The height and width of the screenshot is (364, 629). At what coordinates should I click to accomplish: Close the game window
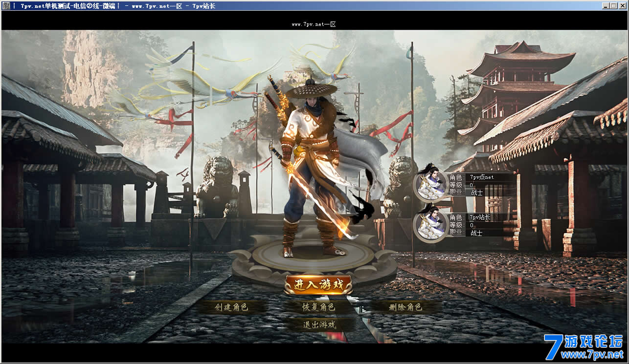point(622,6)
